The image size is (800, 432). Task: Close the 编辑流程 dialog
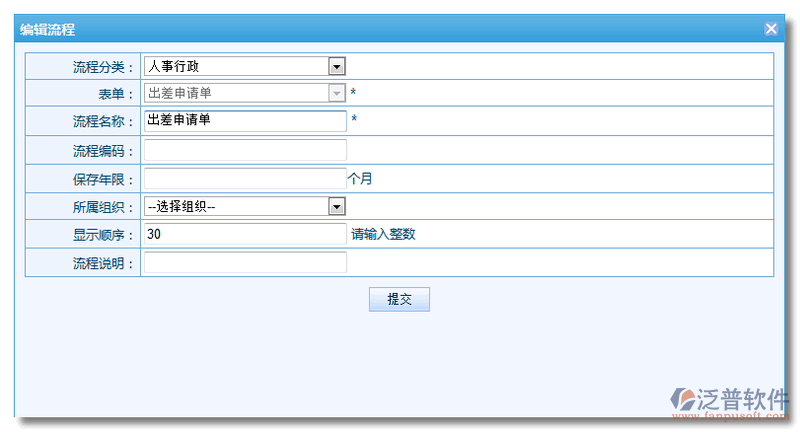pos(771,29)
